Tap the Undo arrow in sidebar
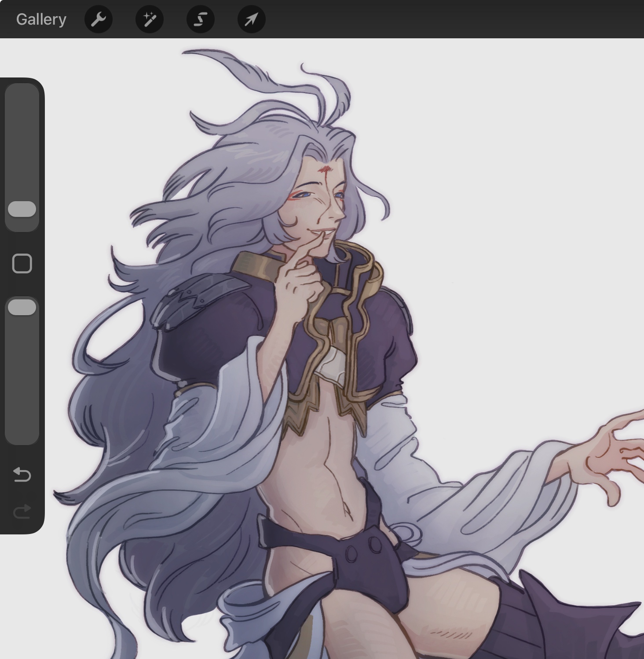Screen dimensions: 644x659 [22, 475]
